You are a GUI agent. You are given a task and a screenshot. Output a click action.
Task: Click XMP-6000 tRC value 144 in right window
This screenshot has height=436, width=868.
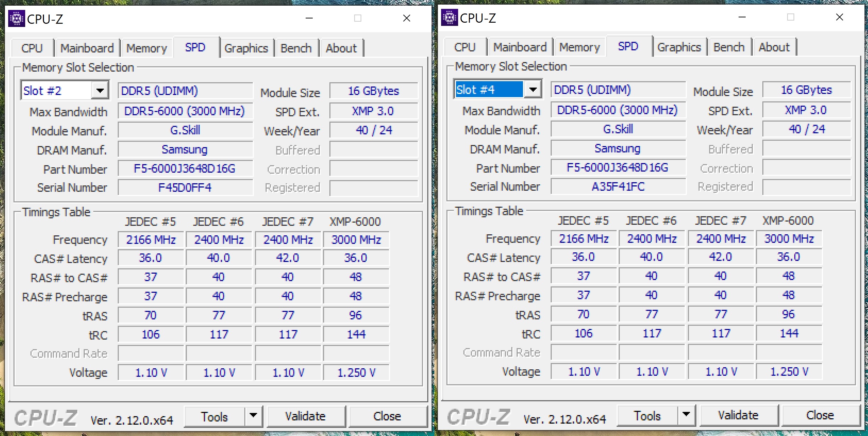(x=789, y=333)
